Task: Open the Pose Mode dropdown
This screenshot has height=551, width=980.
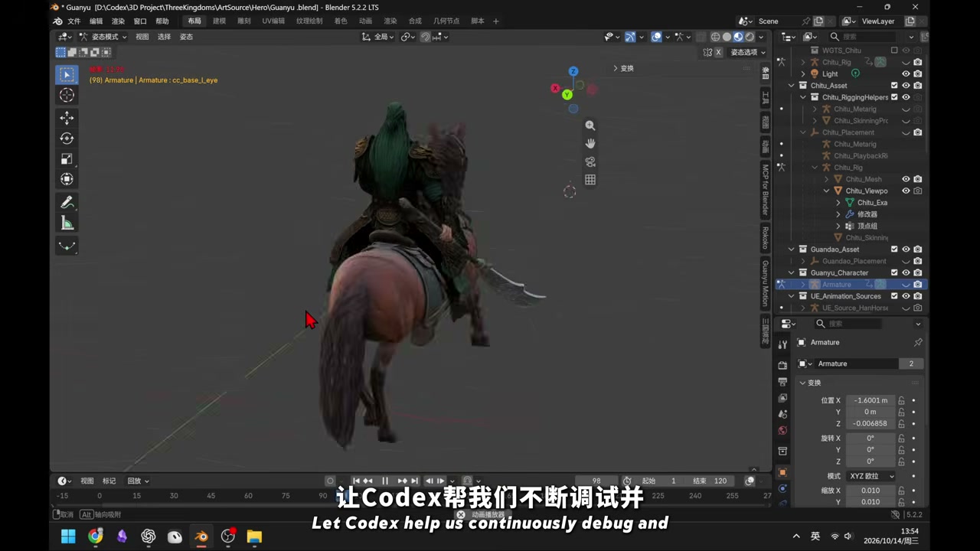Action: pos(104,37)
